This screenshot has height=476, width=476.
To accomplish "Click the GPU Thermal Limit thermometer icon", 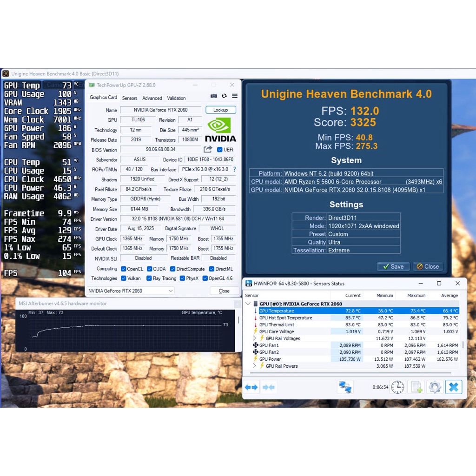I will [x=256, y=324].
